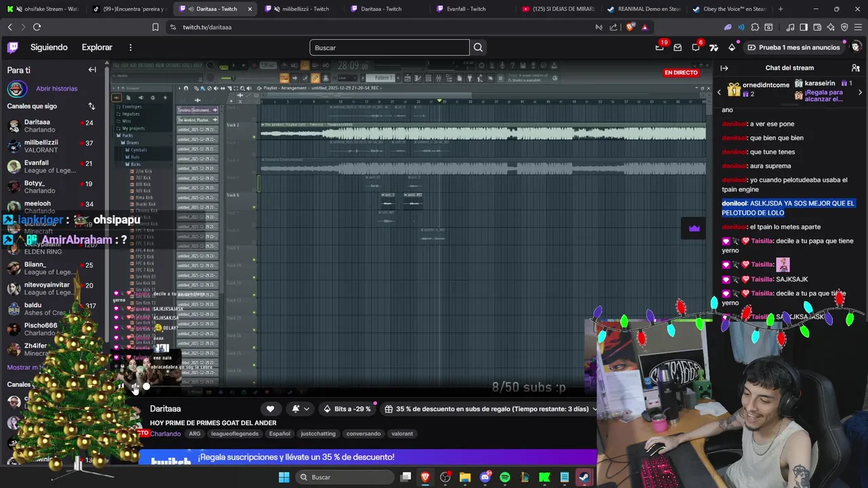Screen dimensions: 868x488
Task: Switch to the milibellizzii - Twitch tab
Action: pos(302,9)
